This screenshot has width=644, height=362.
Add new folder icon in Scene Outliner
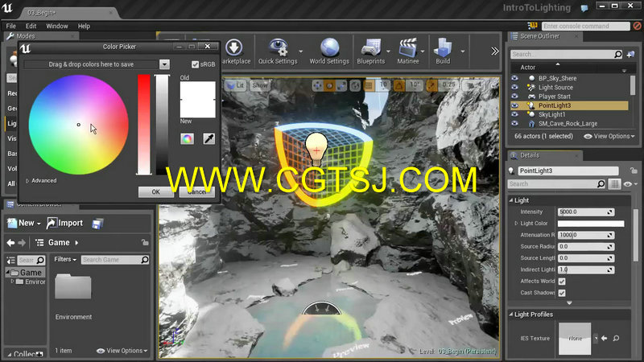pyautogui.click(x=630, y=54)
